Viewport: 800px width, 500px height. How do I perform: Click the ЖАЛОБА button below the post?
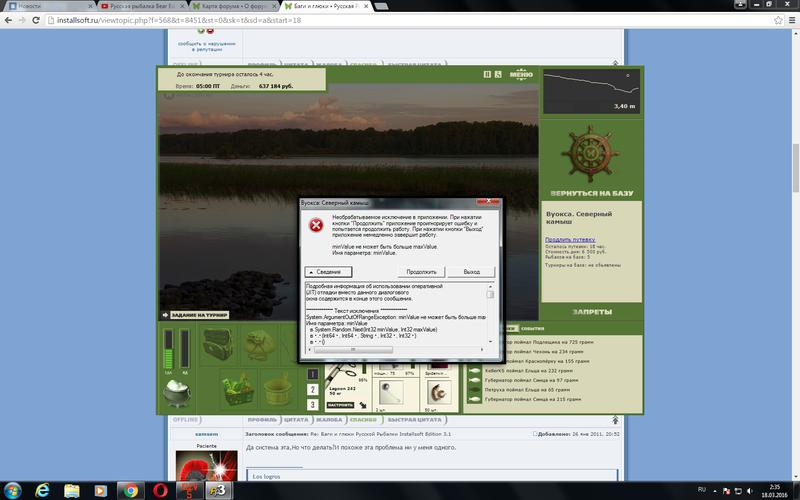(329, 420)
